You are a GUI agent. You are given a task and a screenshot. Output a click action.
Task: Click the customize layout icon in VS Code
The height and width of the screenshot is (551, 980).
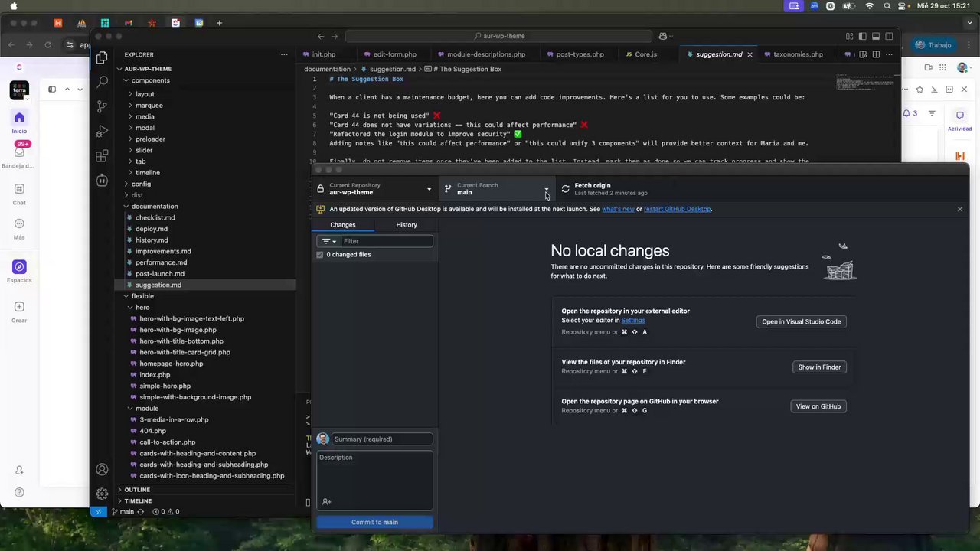(x=850, y=36)
